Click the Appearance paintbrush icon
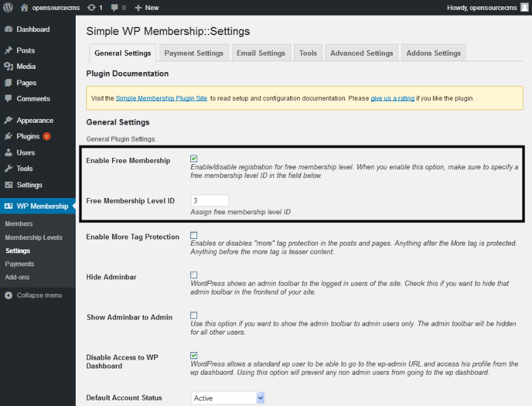Viewport: 532px width, 406px height. click(9, 121)
